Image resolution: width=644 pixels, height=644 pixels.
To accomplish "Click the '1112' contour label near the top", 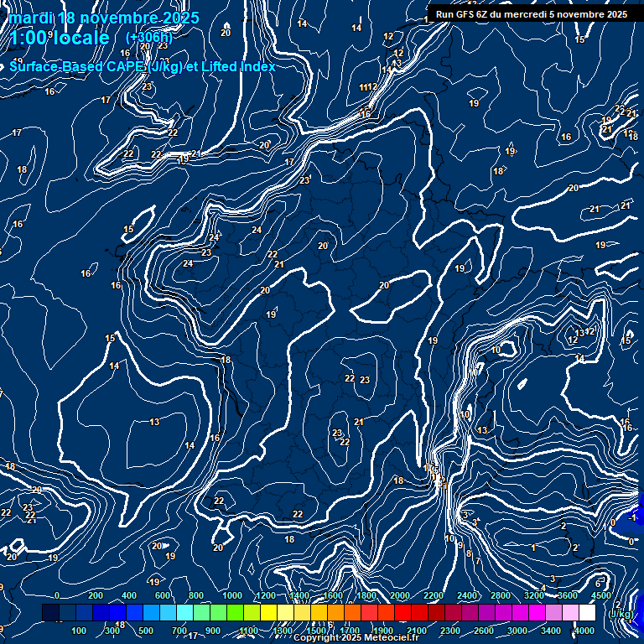I will [368, 87].
